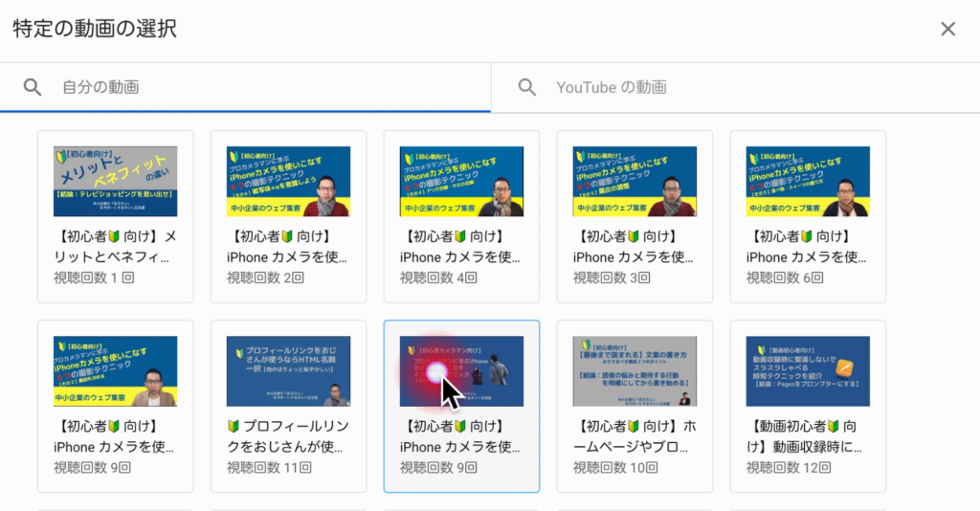
Task: Click the 視聴回数 6回 label
Action: click(x=785, y=278)
